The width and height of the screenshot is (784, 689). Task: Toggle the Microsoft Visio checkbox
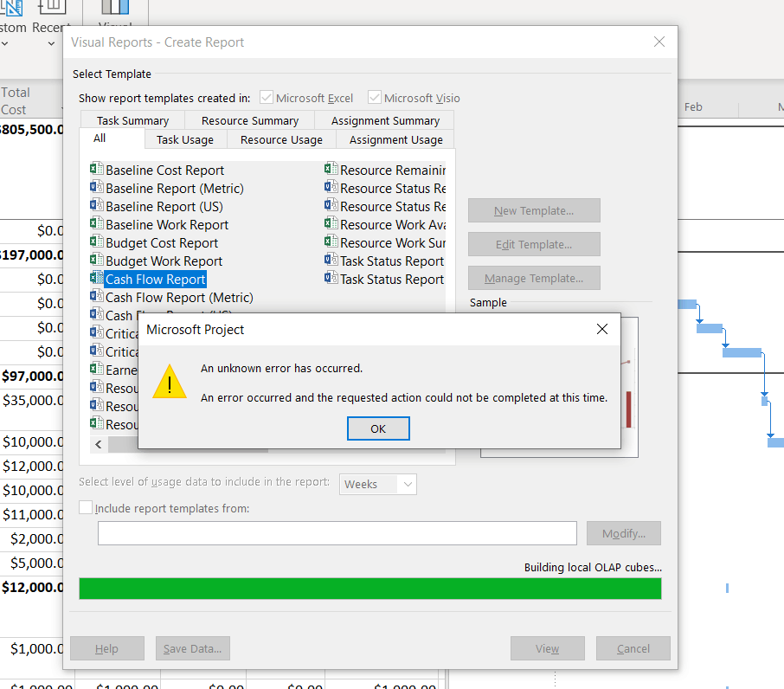tap(375, 98)
